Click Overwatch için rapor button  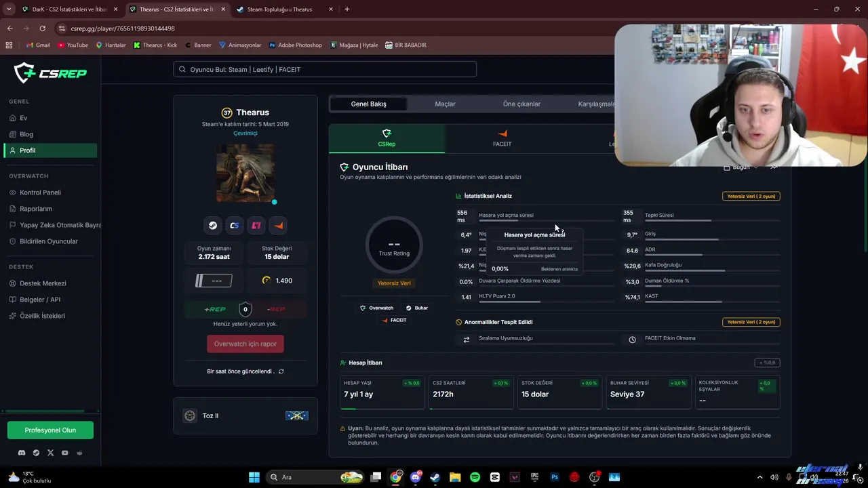[x=245, y=344]
